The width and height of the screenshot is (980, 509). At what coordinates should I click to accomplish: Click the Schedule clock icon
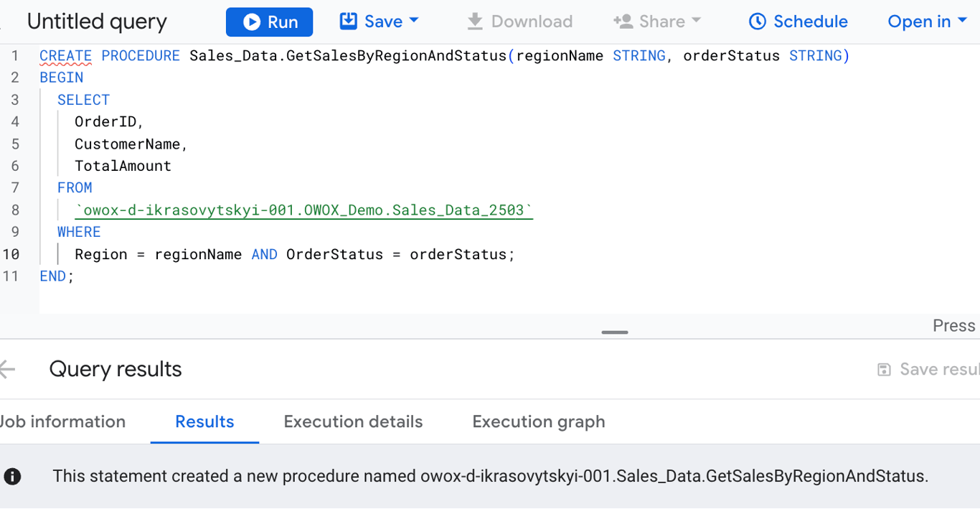(757, 22)
